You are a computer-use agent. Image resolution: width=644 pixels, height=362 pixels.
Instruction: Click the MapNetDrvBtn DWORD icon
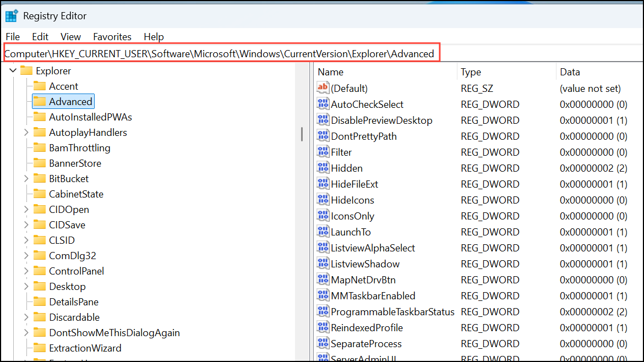tap(323, 279)
